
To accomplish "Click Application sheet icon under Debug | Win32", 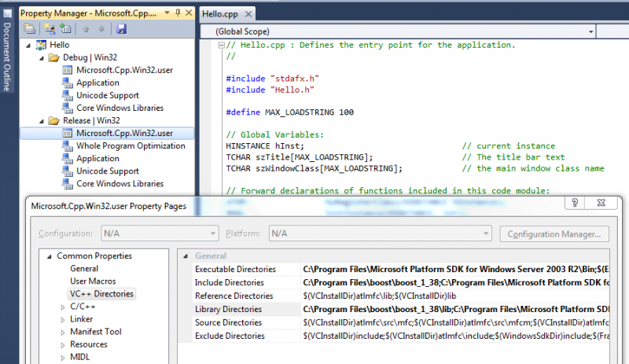I will coord(67,83).
